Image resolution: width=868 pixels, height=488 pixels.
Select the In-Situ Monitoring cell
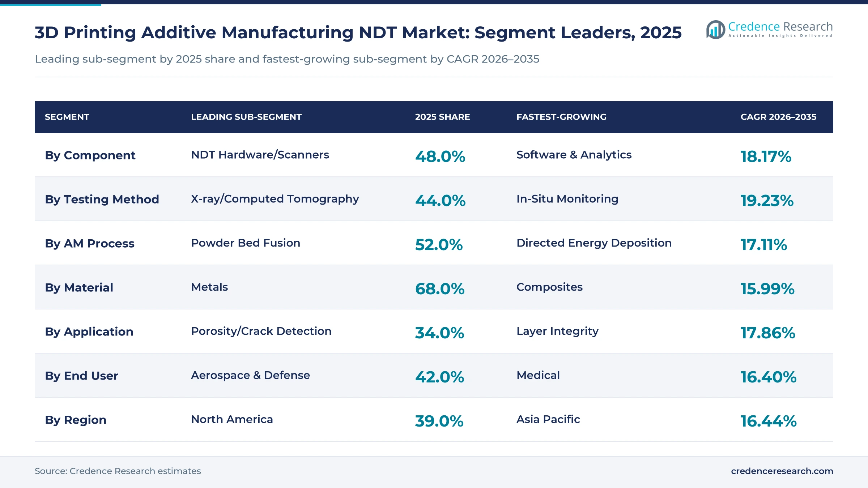567,199
